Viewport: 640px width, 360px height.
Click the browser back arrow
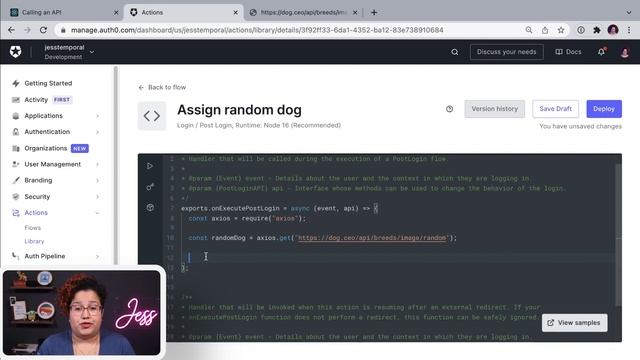coord(11,30)
